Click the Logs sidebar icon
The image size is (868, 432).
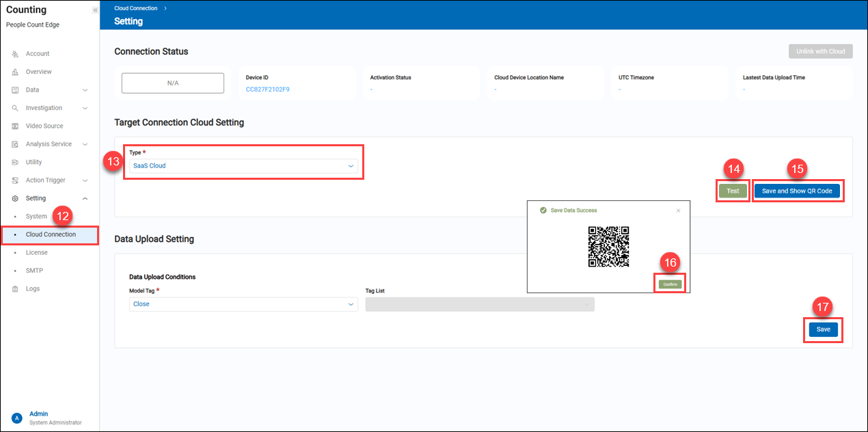(x=15, y=289)
